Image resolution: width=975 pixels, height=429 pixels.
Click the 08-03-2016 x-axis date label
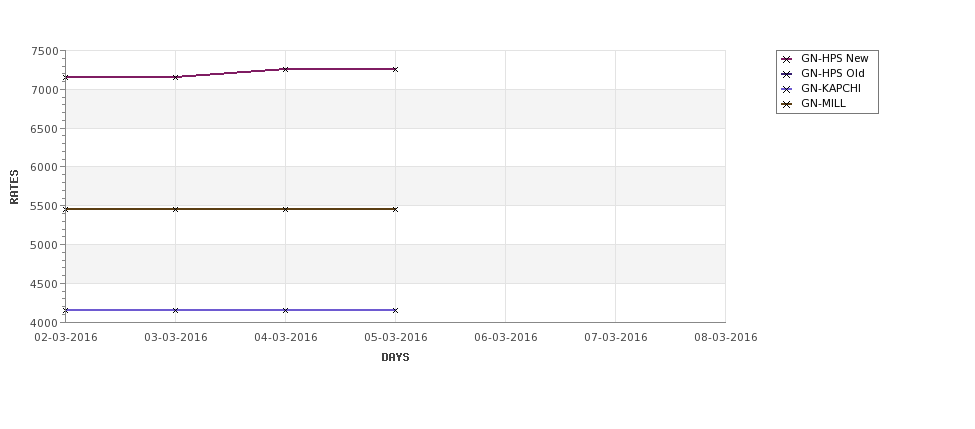726,338
